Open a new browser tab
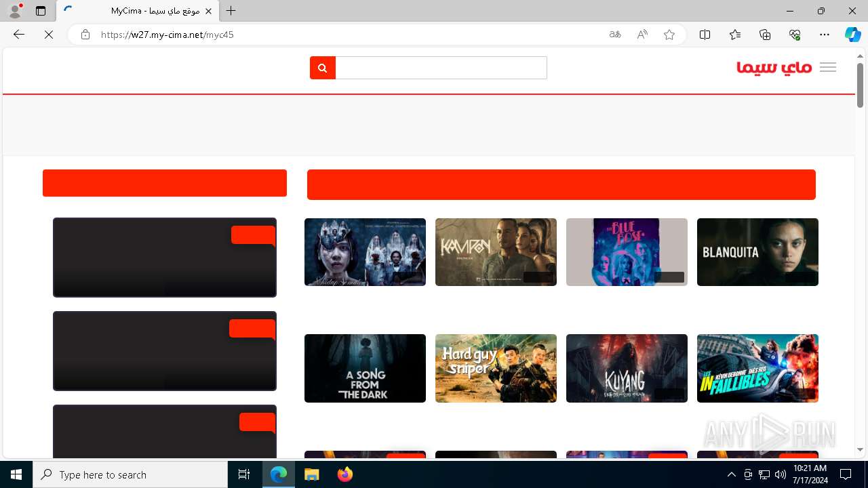868x488 pixels. [231, 11]
